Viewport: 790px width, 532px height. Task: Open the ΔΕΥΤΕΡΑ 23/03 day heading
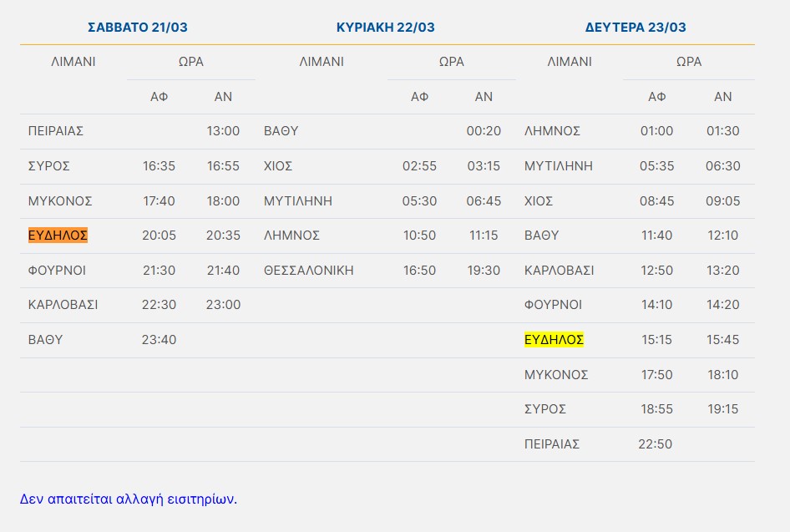pyautogui.click(x=636, y=28)
